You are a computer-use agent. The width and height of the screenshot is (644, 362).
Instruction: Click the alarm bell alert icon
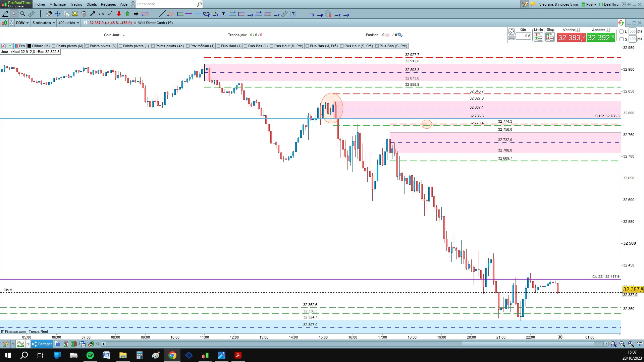[x=75, y=14]
